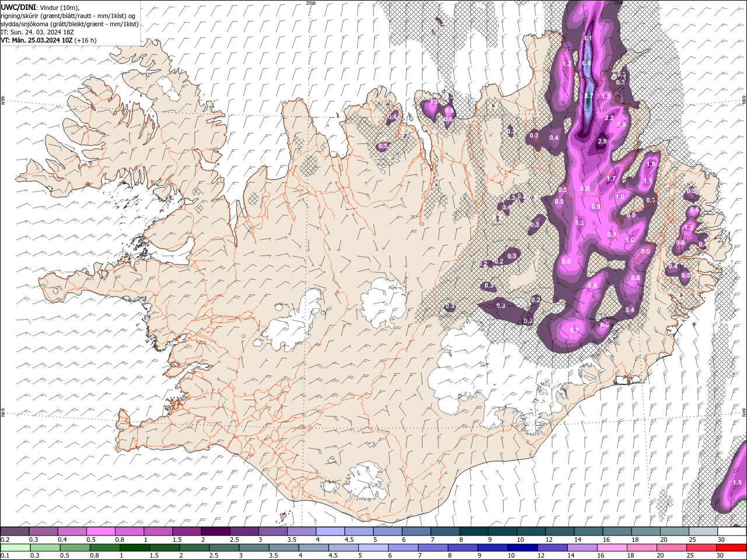
Task: Select the '1.7' value on the map
Action: pos(612,178)
